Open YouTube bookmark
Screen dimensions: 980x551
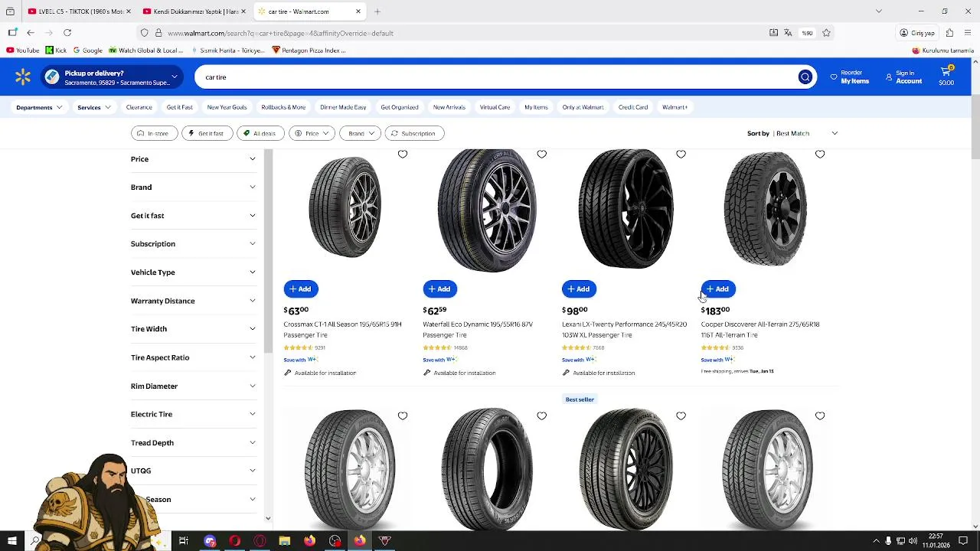22,51
